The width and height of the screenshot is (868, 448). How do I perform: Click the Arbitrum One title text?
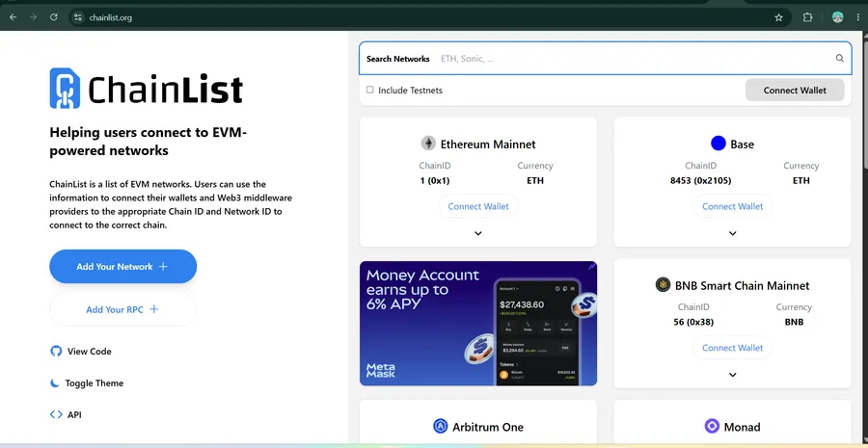coord(488,427)
